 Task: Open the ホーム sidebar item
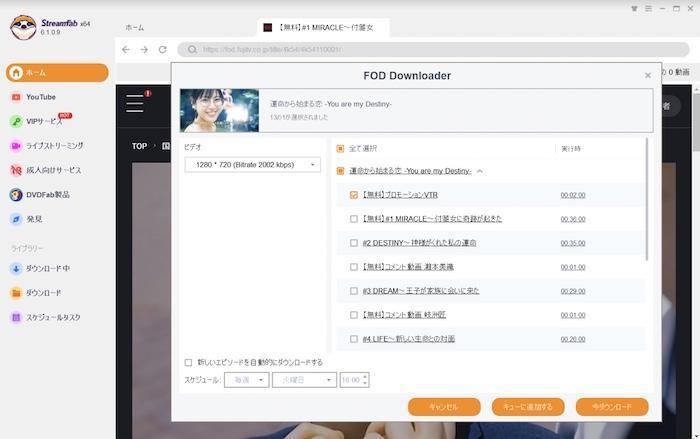pos(57,72)
